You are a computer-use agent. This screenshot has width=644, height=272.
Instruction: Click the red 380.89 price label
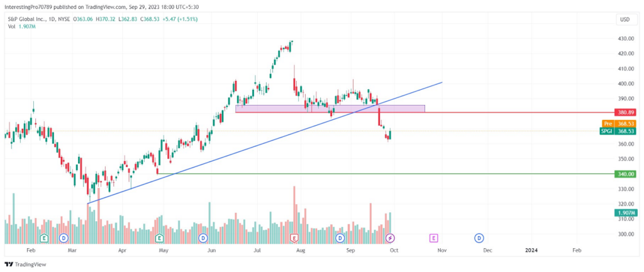click(625, 112)
